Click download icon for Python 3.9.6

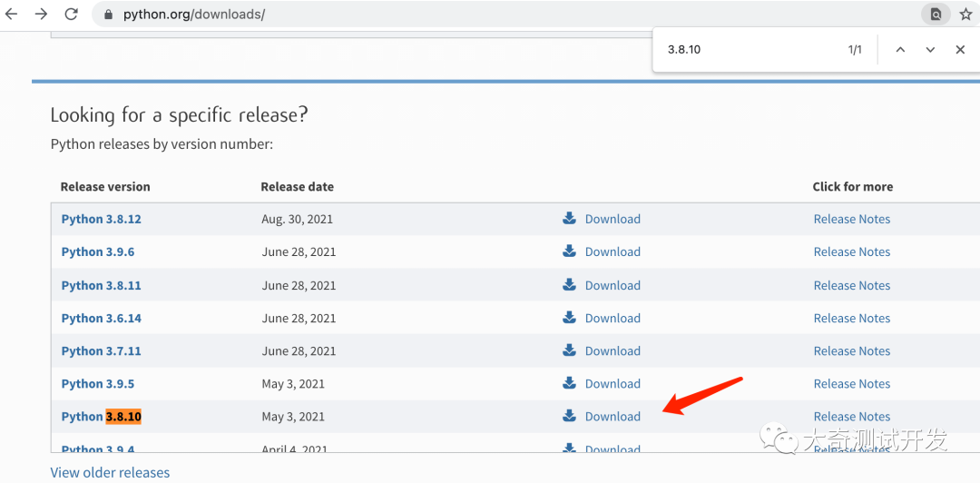pyautogui.click(x=569, y=251)
